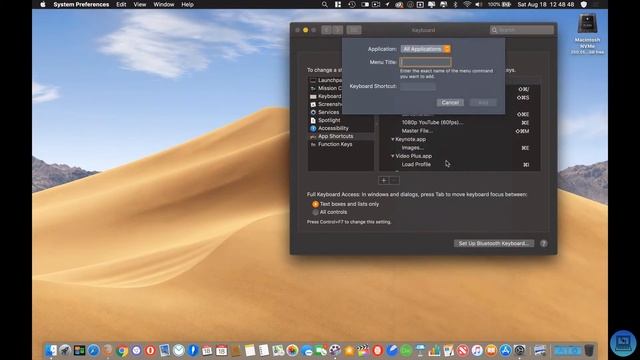Viewport: 640px width, 360px height.
Task: Open Safari compass in the Dock
Action: [x=93, y=350]
